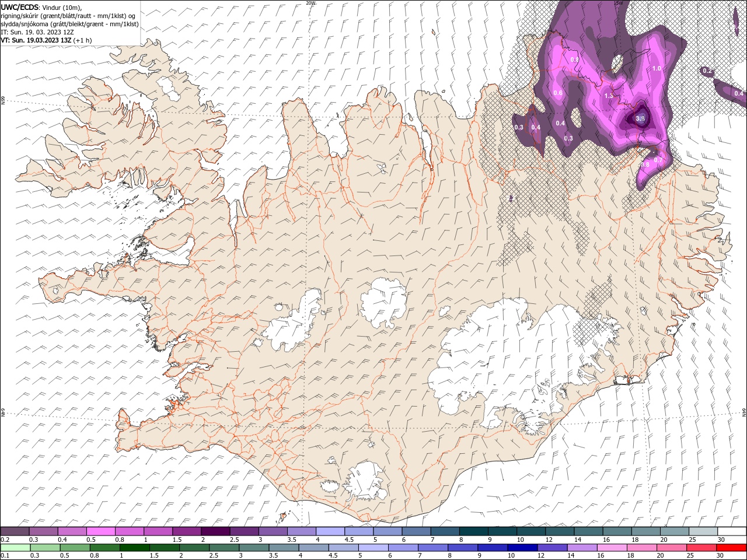Viewport: 747px width, 560px height.
Task: Select the bright pink 0.5 swatch in the top row
Action: pos(100,531)
